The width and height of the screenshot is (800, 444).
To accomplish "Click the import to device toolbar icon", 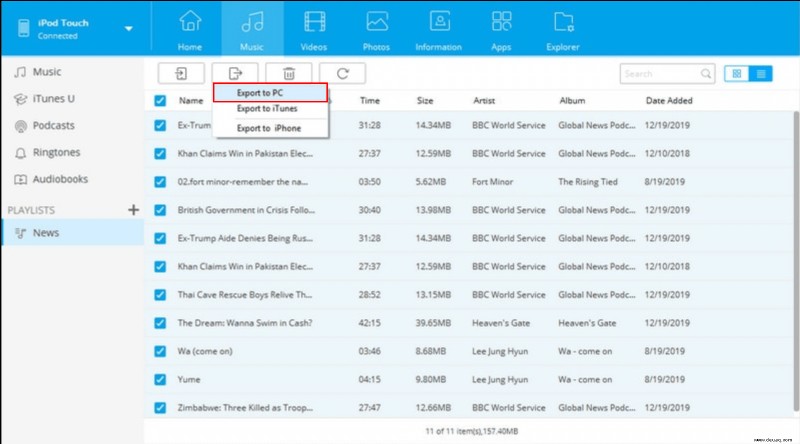I will click(x=181, y=73).
